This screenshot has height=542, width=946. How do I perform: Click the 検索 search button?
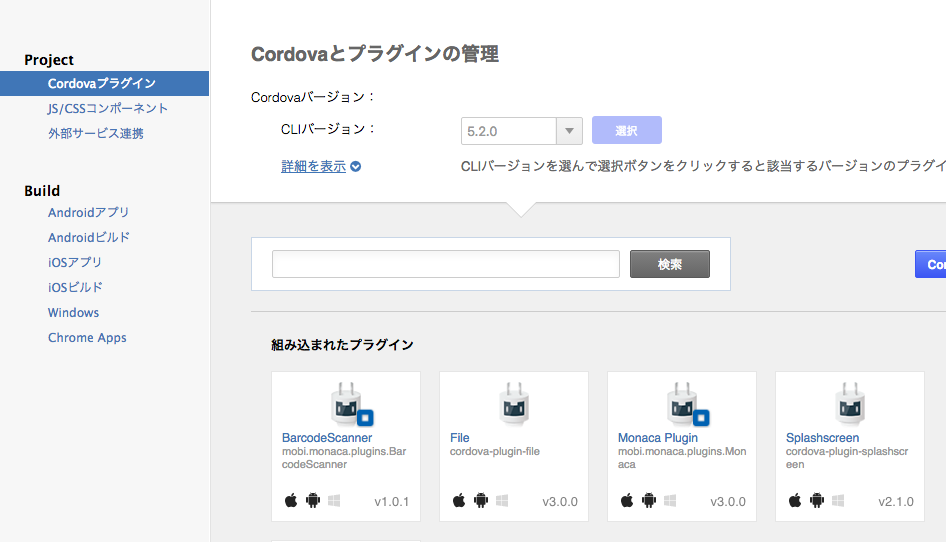pyautogui.click(x=670, y=264)
